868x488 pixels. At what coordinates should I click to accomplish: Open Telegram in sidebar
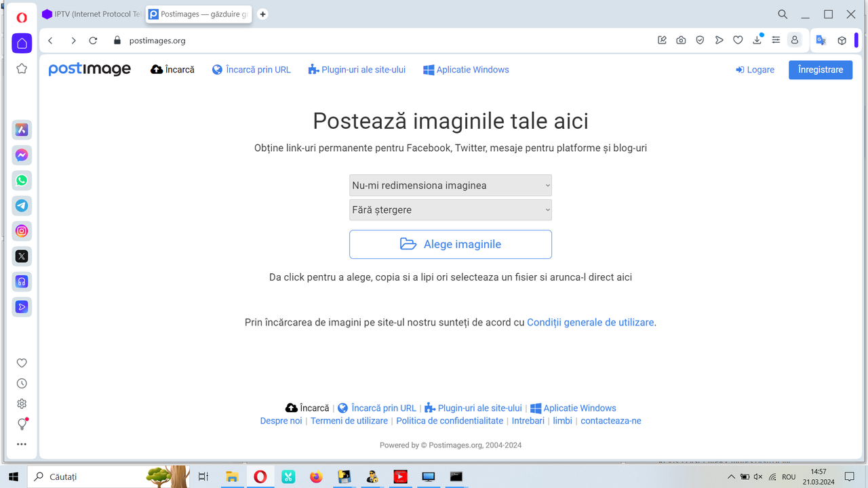point(22,206)
